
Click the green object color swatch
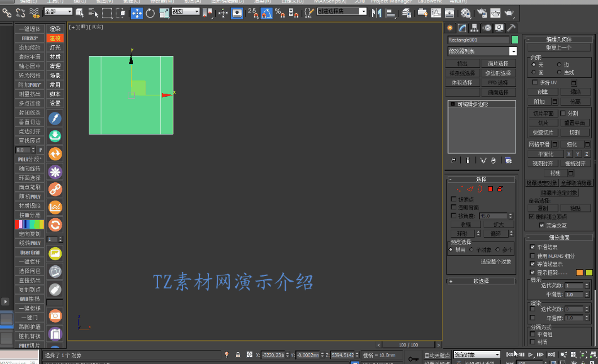pyautogui.click(x=514, y=40)
